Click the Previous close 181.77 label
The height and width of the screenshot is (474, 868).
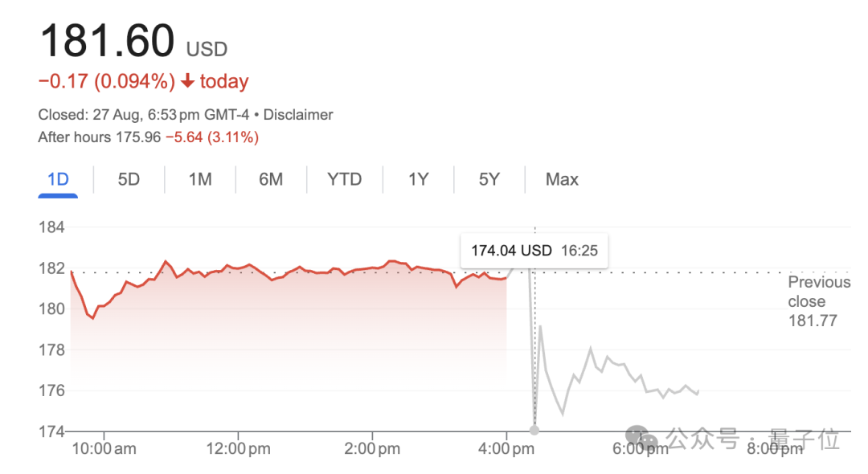click(819, 301)
